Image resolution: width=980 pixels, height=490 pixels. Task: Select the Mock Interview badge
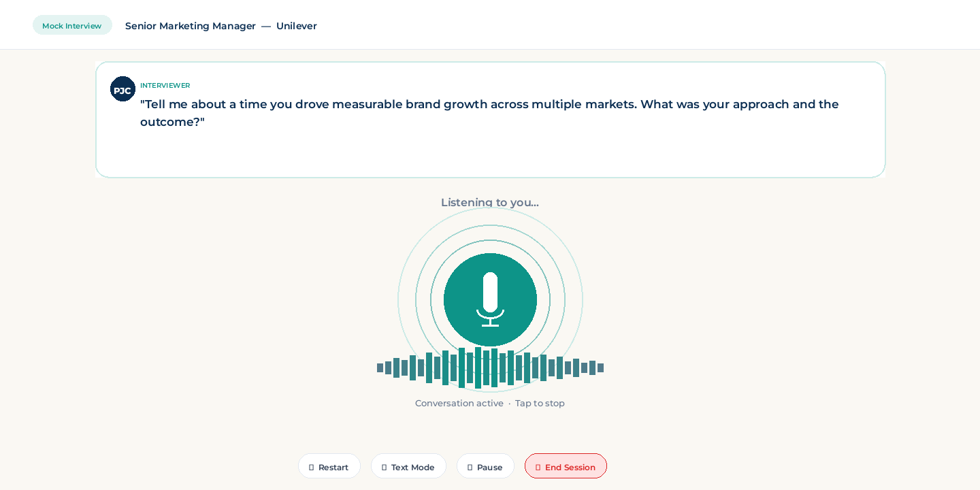pos(72,26)
